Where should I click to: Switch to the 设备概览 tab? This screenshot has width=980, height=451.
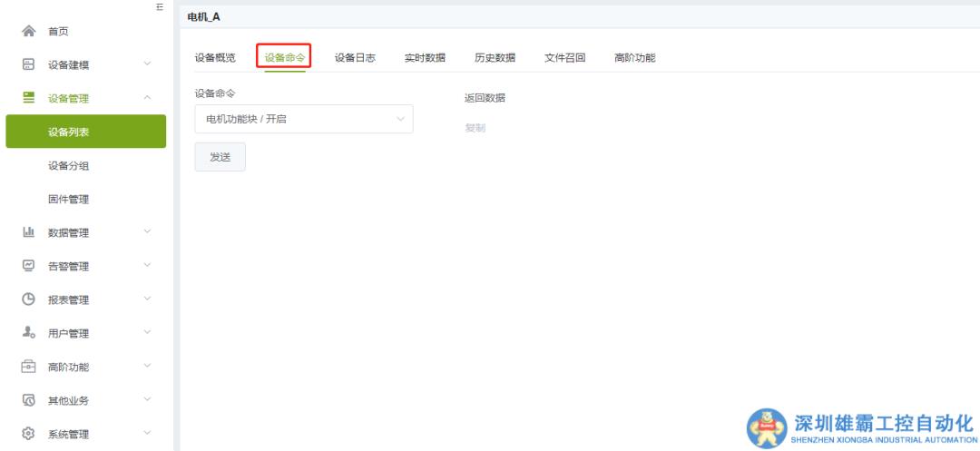coord(215,58)
